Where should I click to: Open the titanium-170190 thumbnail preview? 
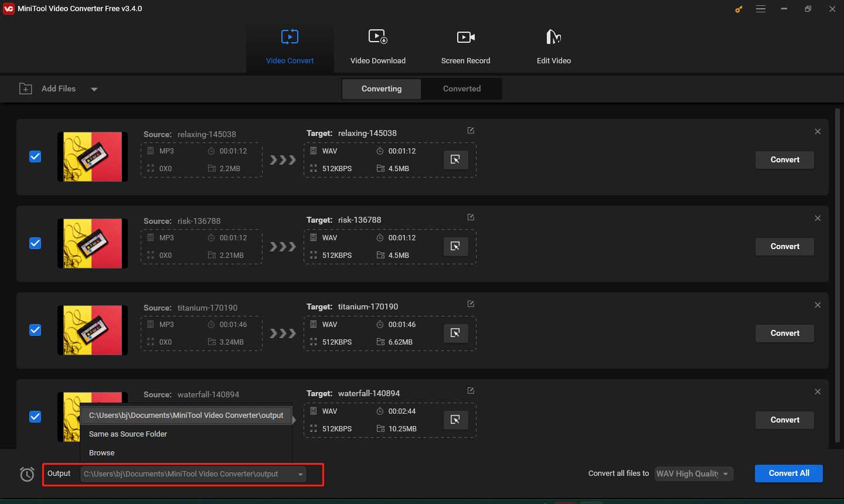[x=93, y=330]
